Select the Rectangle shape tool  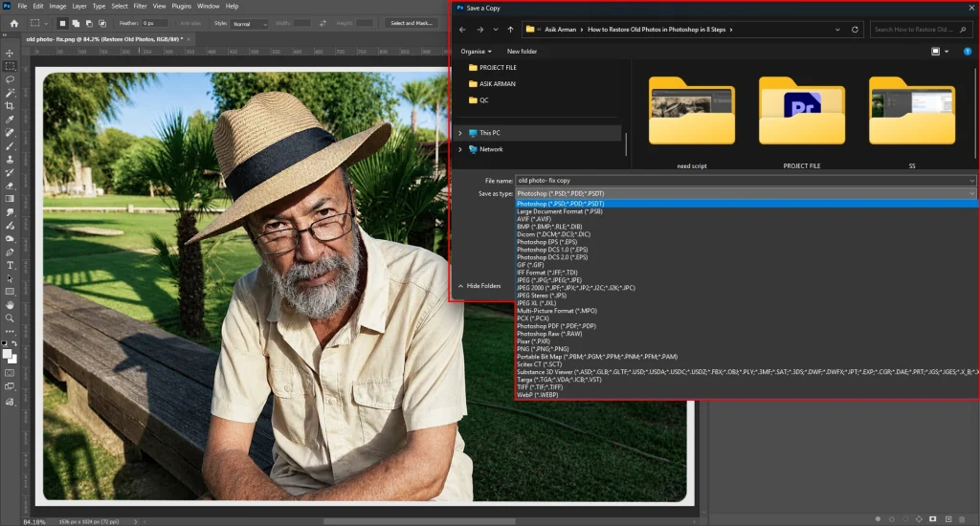[10, 292]
